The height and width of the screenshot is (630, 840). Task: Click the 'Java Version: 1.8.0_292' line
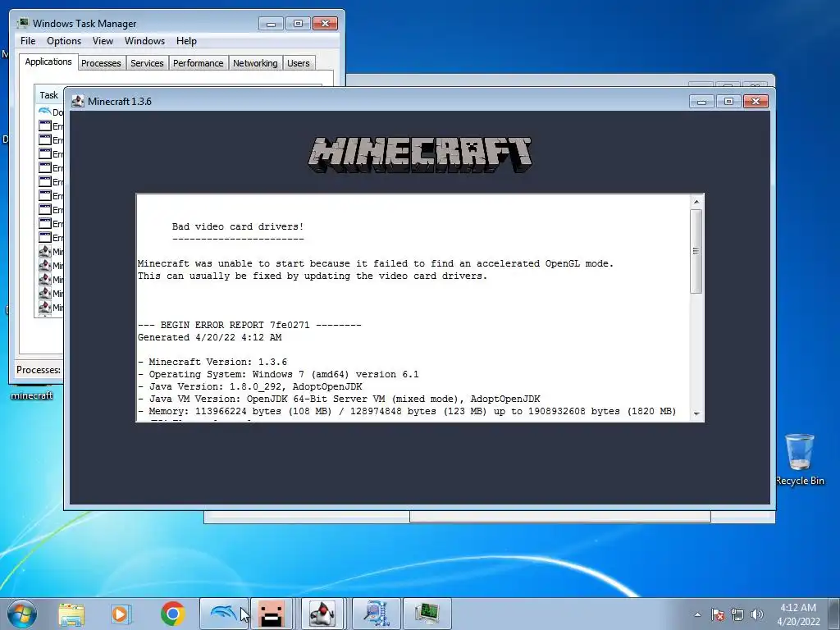(250, 387)
